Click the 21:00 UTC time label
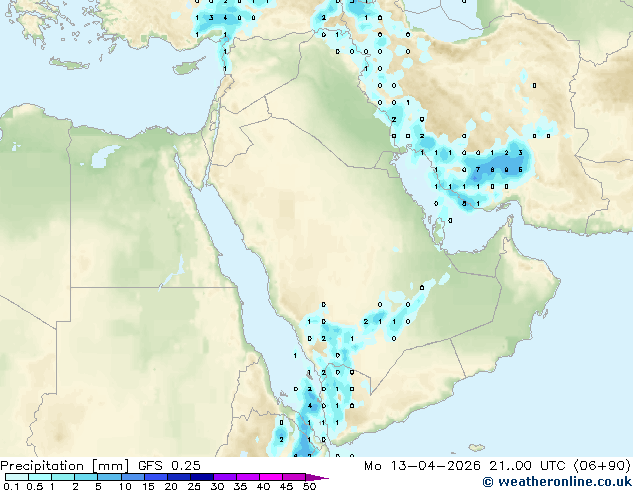This screenshot has width=634, height=490. (527, 466)
